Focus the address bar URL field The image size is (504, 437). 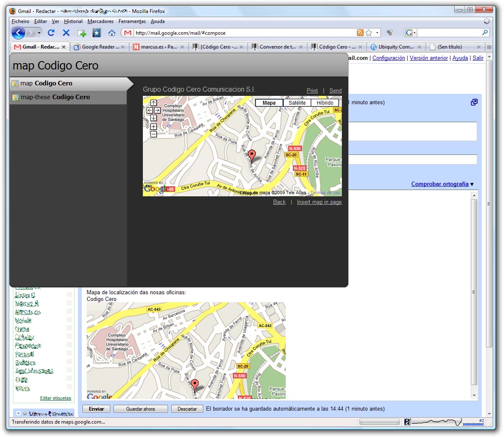[245, 33]
